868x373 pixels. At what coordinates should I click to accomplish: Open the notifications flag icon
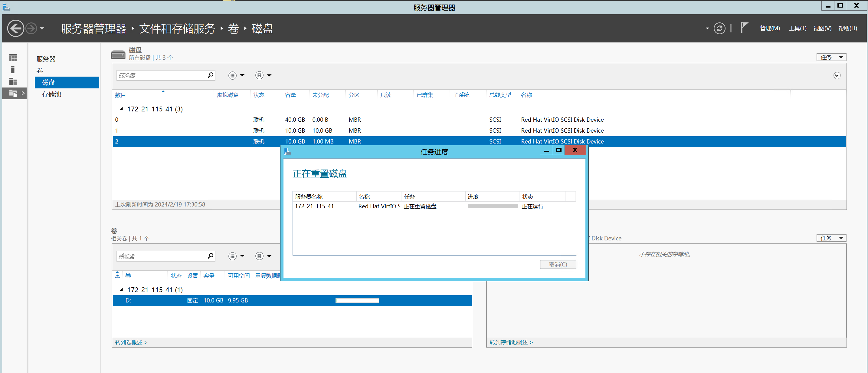pyautogui.click(x=744, y=28)
